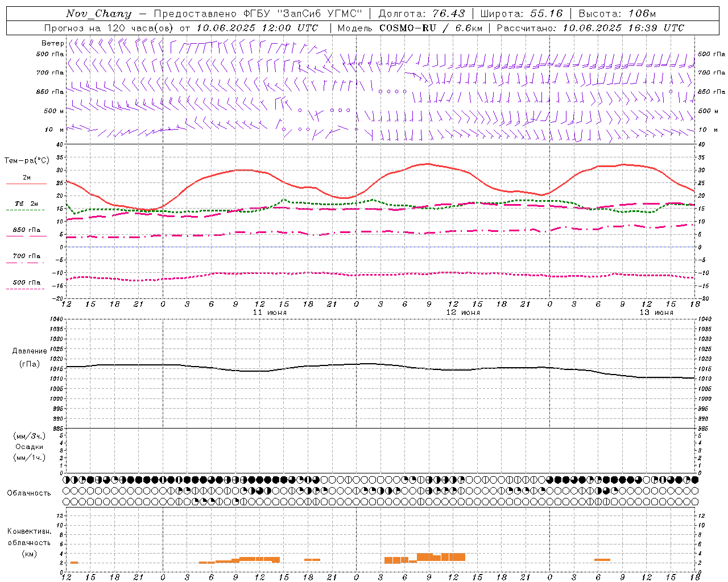
Task: Click the "Давление" pressure panel label
Action: pos(29,351)
